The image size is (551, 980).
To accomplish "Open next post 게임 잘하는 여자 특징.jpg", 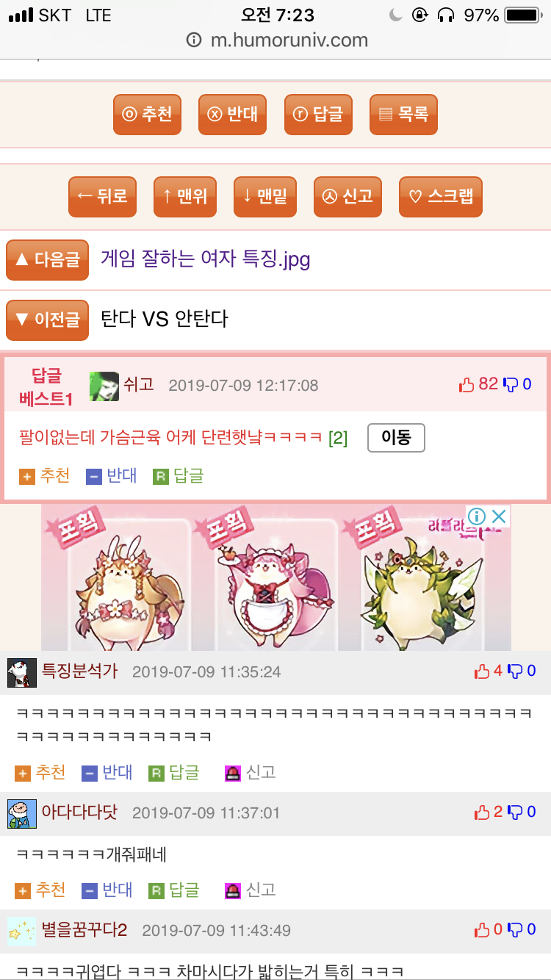I will click(x=205, y=259).
